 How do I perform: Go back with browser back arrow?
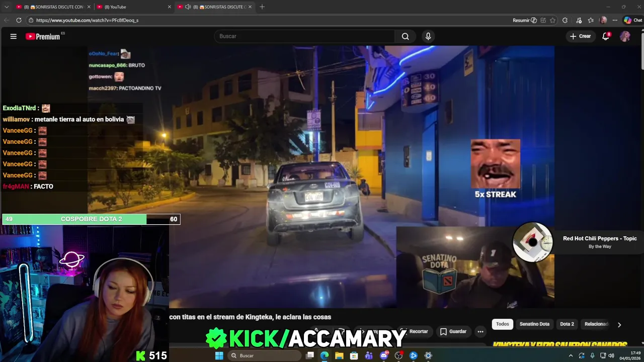(x=7, y=20)
